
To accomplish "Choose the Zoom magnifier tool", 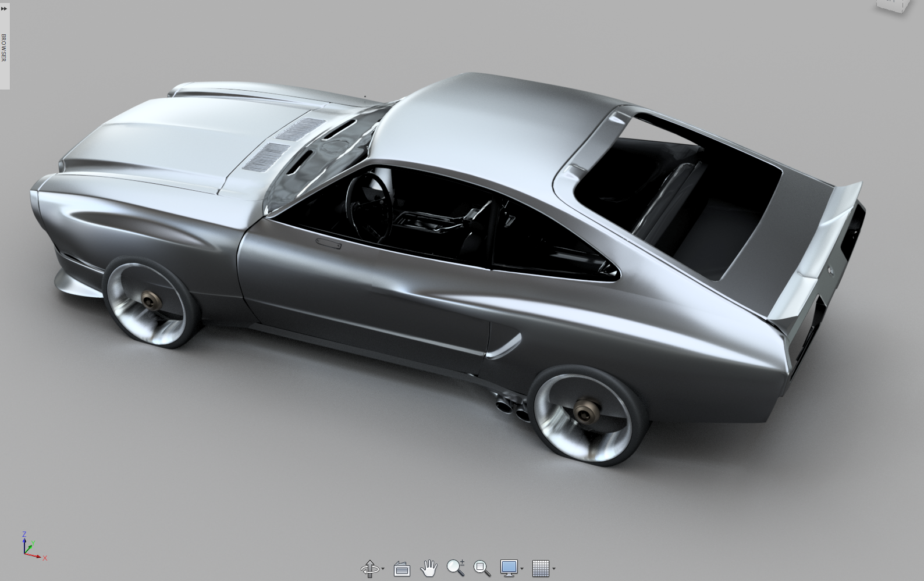I will point(456,568).
